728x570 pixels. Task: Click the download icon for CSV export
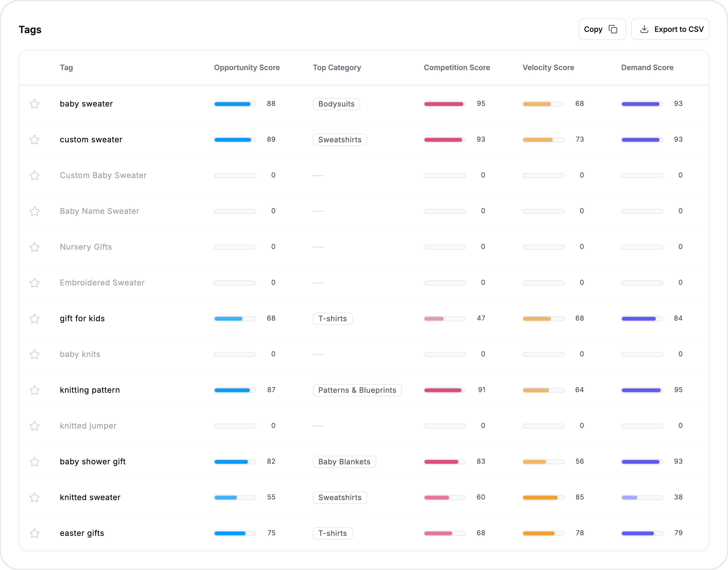pyautogui.click(x=644, y=29)
